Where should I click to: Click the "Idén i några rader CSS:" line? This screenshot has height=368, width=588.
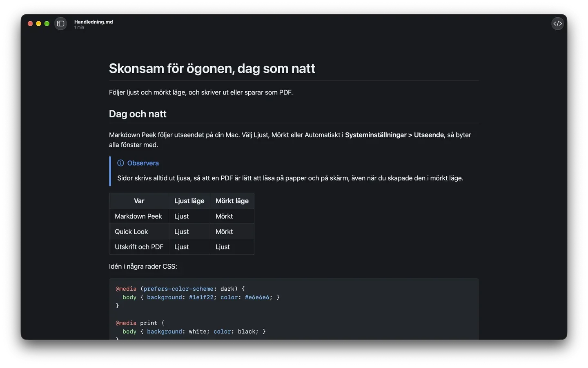(x=143, y=267)
